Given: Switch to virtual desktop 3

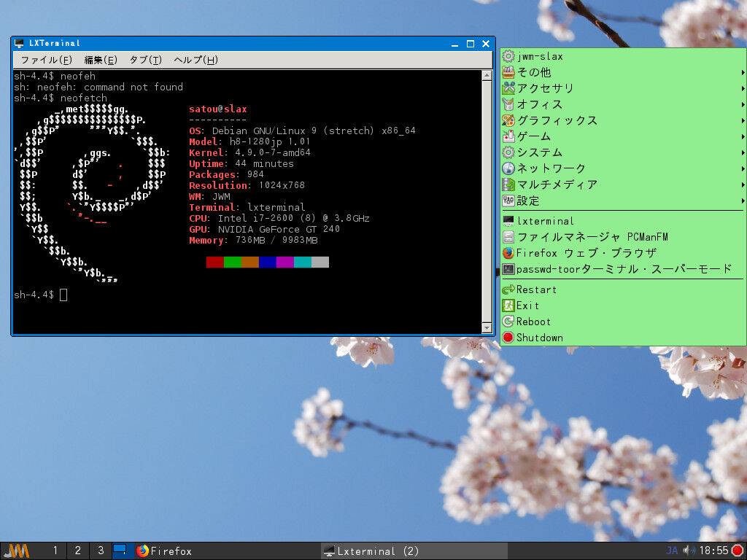Looking at the screenshot, I should [x=101, y=551].
